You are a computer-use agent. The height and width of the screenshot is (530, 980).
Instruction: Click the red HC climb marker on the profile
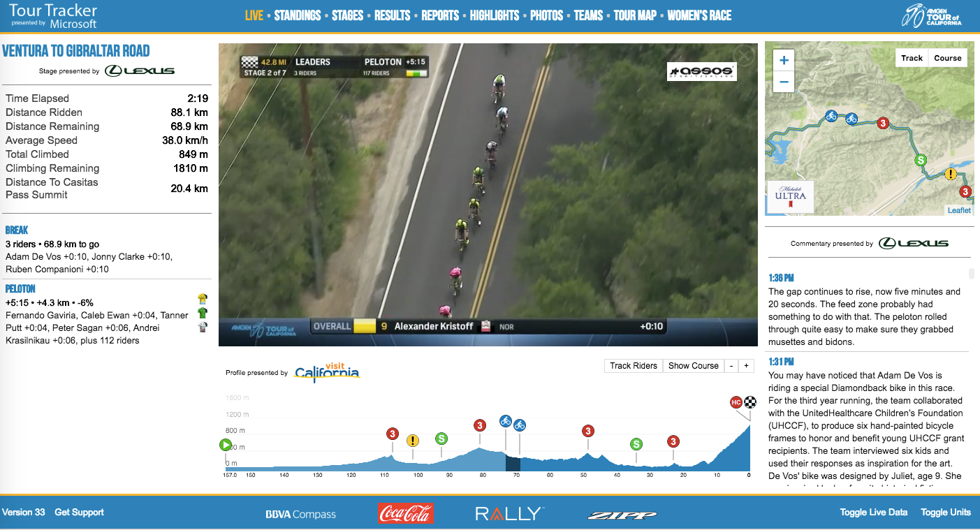736,402
